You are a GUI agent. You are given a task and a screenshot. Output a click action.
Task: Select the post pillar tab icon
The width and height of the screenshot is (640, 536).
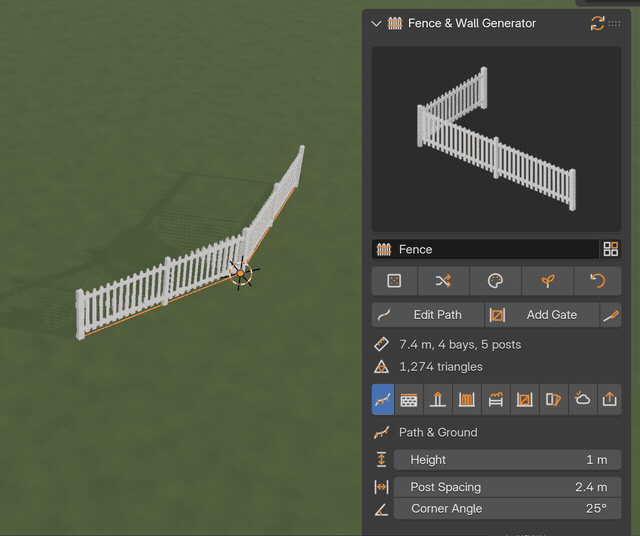438,399
